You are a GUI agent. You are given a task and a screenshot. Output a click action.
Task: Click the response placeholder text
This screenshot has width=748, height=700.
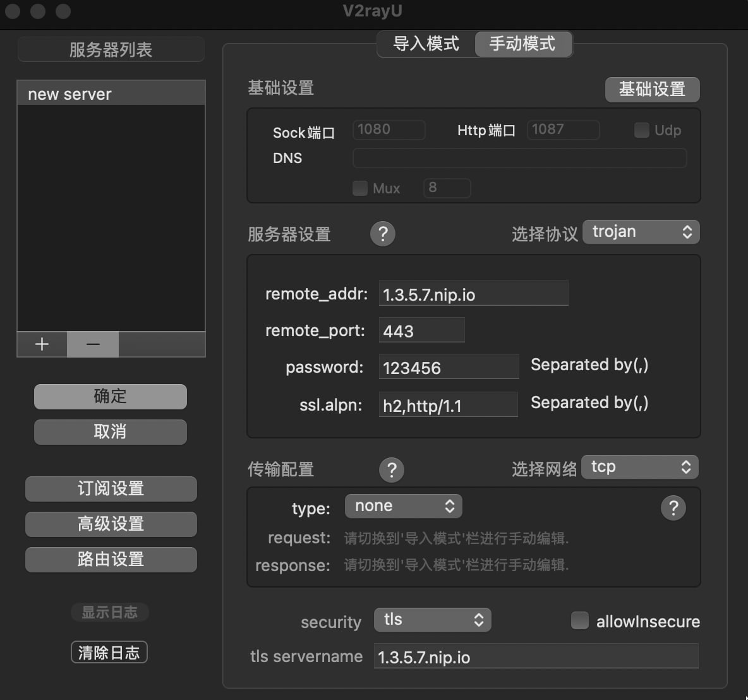tap(457, 565)
